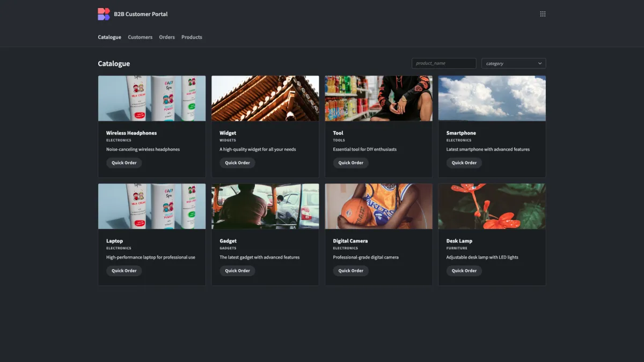Click 'High-performance laptop for professional use' text
Screen dimensions: 644x362
(x=151, y=257)
